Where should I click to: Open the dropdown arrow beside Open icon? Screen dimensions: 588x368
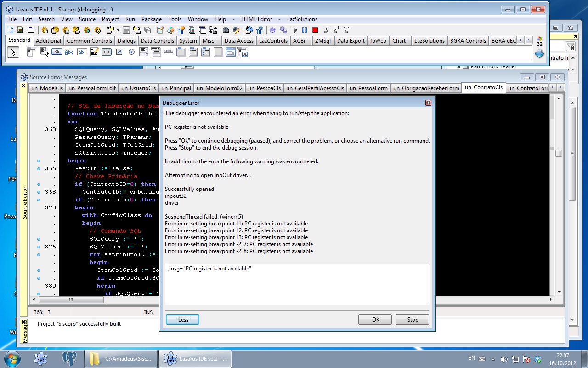pyautogui.click(x=118, y=30)
